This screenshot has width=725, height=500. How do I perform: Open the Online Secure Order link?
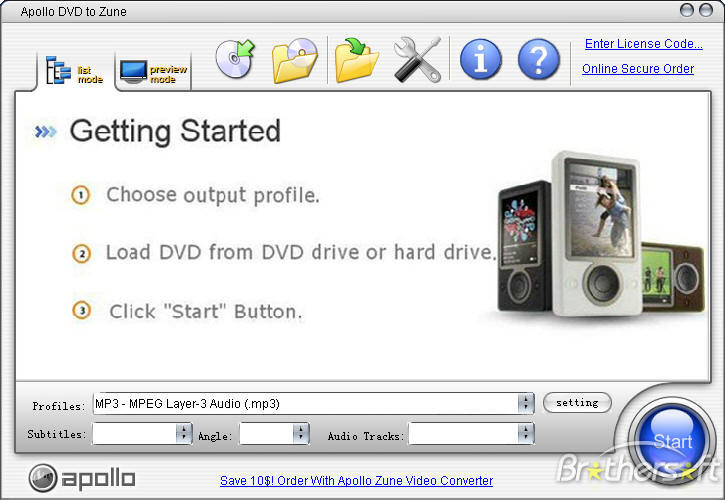pos(638,69)
